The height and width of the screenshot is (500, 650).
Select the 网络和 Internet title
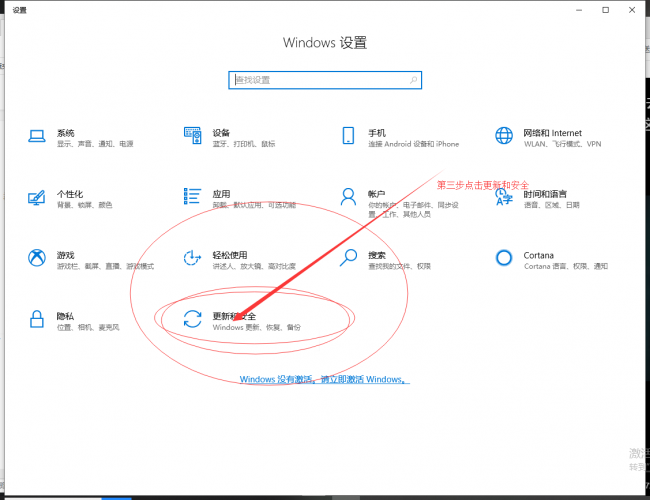click(x=553, y=133)
